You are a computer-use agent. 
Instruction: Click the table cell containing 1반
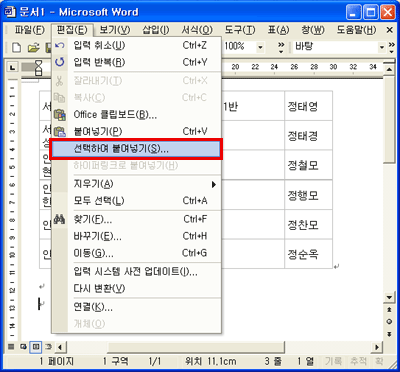[253, 106]
